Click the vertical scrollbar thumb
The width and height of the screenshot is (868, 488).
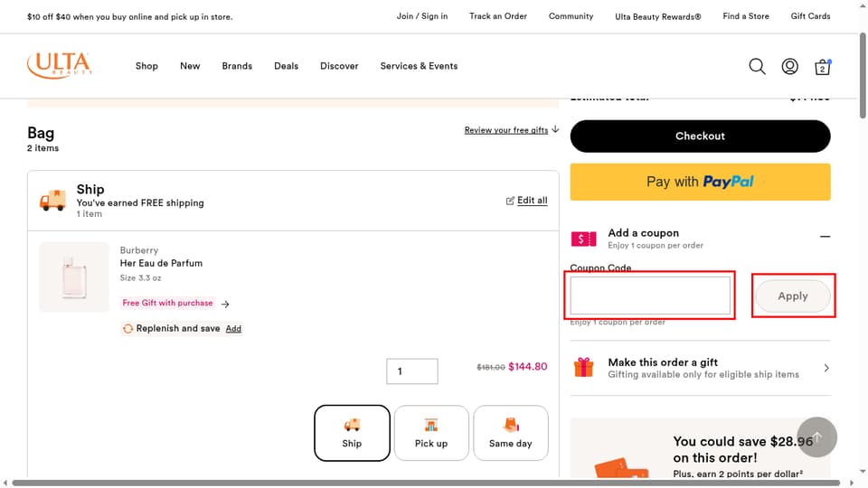tap(863, 75)
